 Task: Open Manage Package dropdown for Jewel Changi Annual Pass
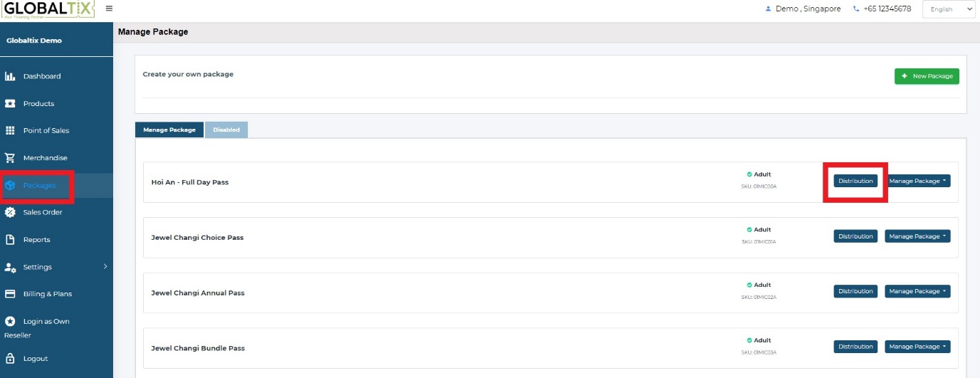pyautogui.click(x=917, y=291)
